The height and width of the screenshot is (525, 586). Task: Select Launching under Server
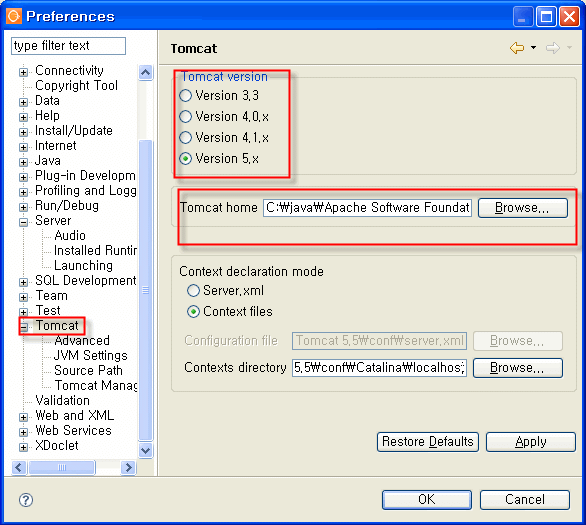coord(83,265)
